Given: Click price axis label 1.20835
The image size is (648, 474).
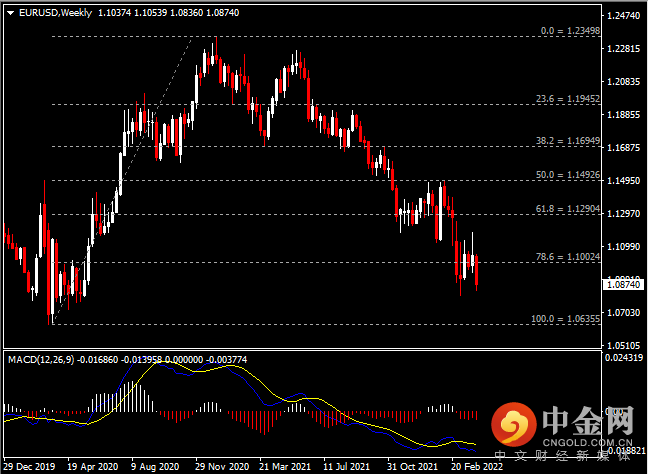Looking at the screenshot, I should tap(623, 82).
